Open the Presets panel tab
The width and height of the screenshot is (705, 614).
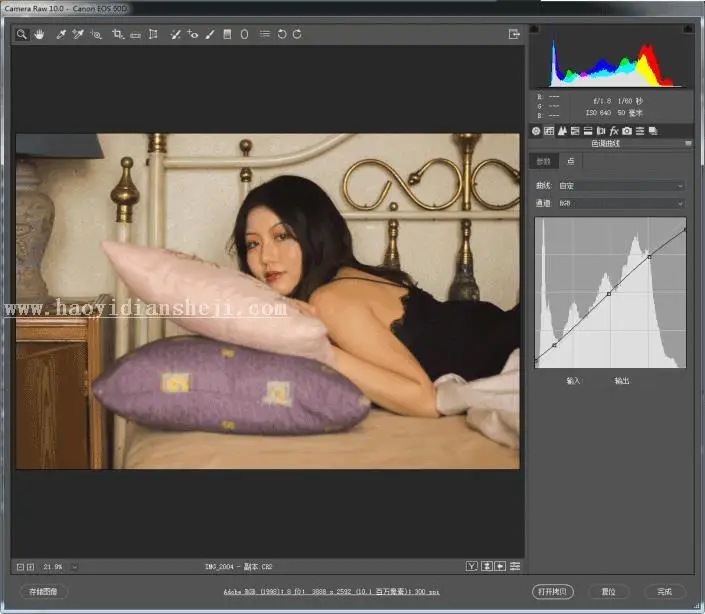(640, 131)
